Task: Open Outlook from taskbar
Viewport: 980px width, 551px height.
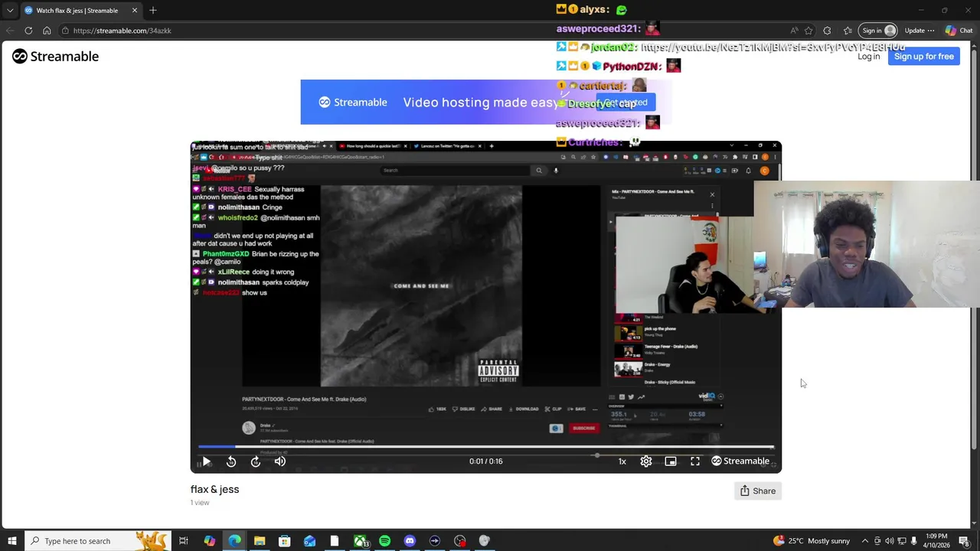Action: tap(309, 541)
